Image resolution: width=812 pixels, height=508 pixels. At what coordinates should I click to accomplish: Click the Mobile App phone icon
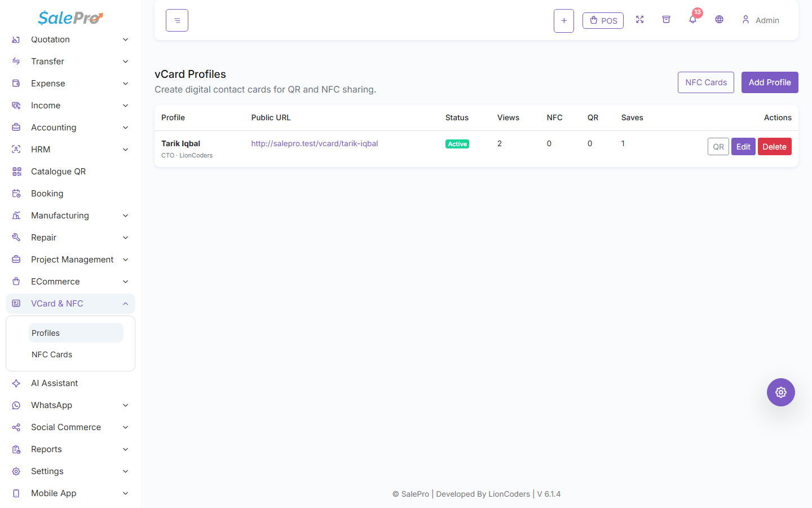point(16,493)
